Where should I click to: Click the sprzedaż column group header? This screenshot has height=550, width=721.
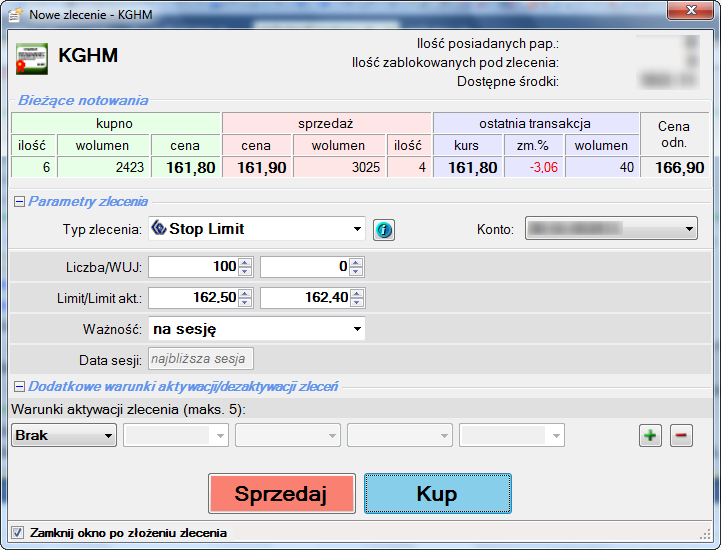tap(327, 123)
